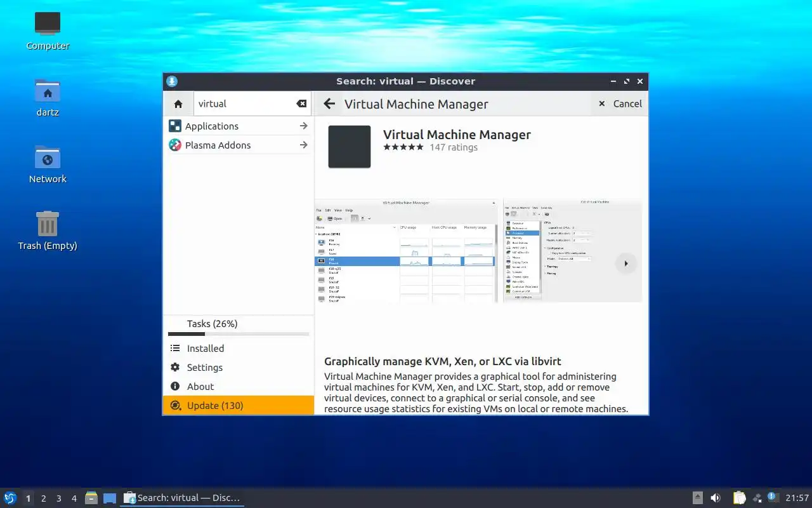The height and width of the screenshot is (508, 812).
Task: Show next screenshot with the arrow button
Action: [626, 263]
